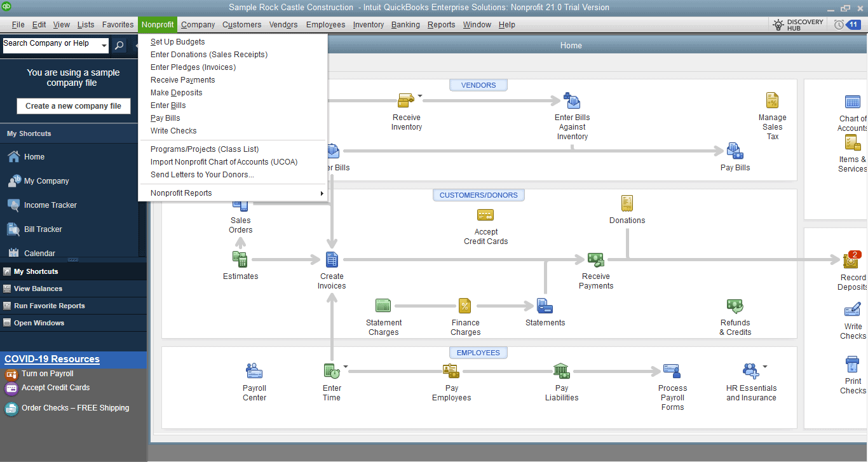Click the Payroll Center icon
This screenshot has height=462, width=868.
pos(254,371)
